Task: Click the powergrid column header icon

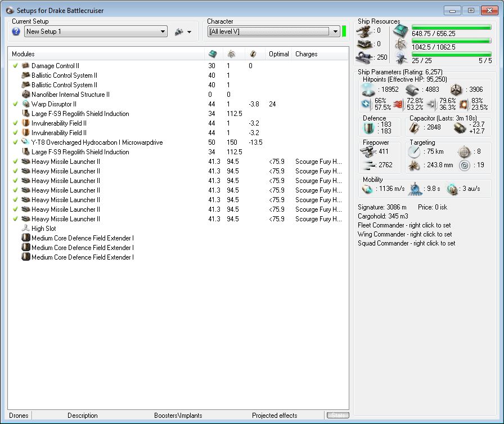Action: tap(231, 54)
